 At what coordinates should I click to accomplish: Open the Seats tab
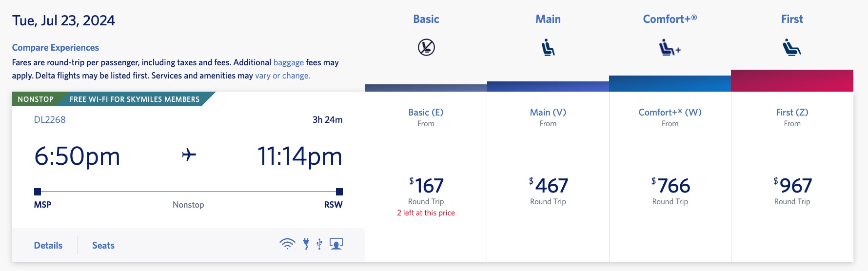(103, 245)
